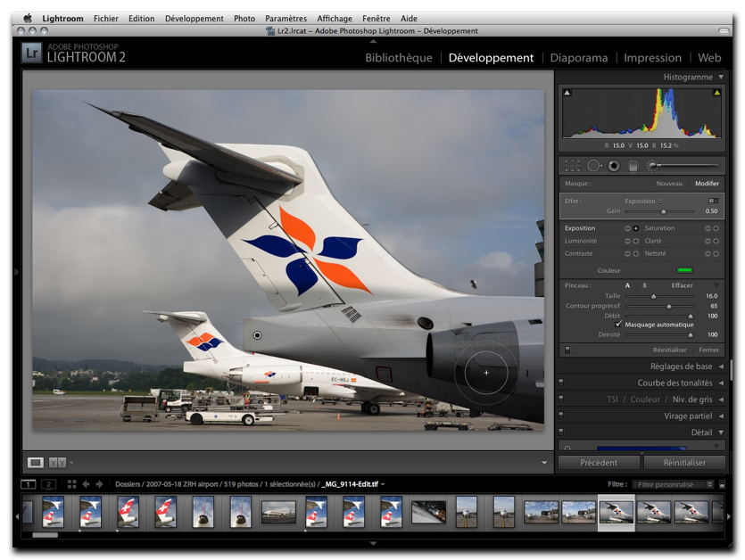Image resolution: width=745 pixels, height=560 pixels.
Task: Click Fermer in the brush panel
Action: tap(708, 350)
